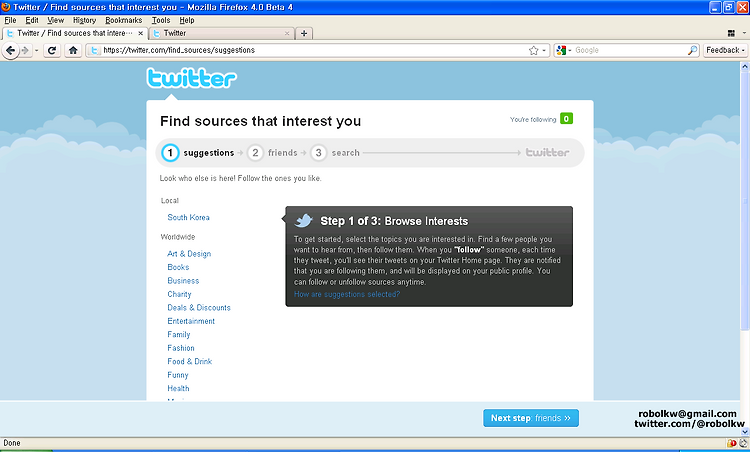Open the File menu
Viewport: 750px width, 452px height.
[10, 20]
